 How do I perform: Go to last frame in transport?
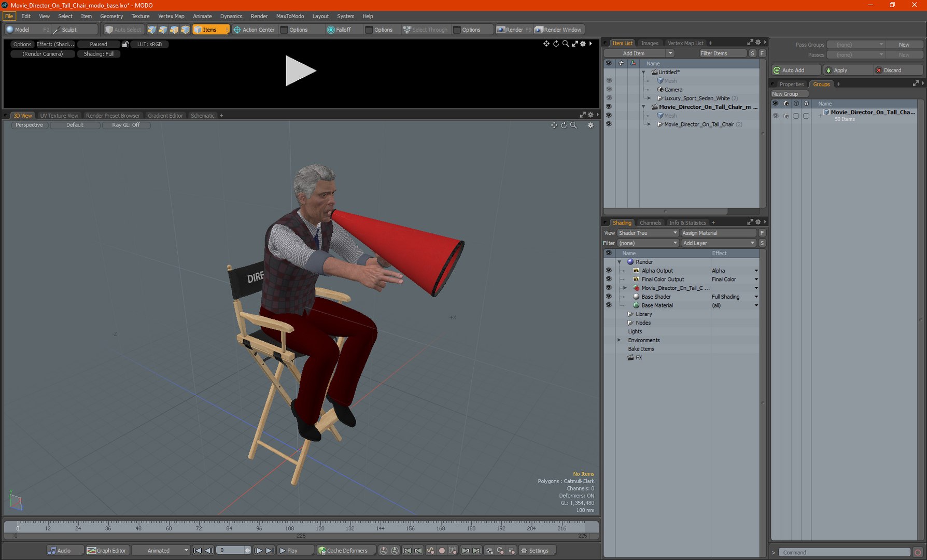pyautogui.click(x=270, y=550)
